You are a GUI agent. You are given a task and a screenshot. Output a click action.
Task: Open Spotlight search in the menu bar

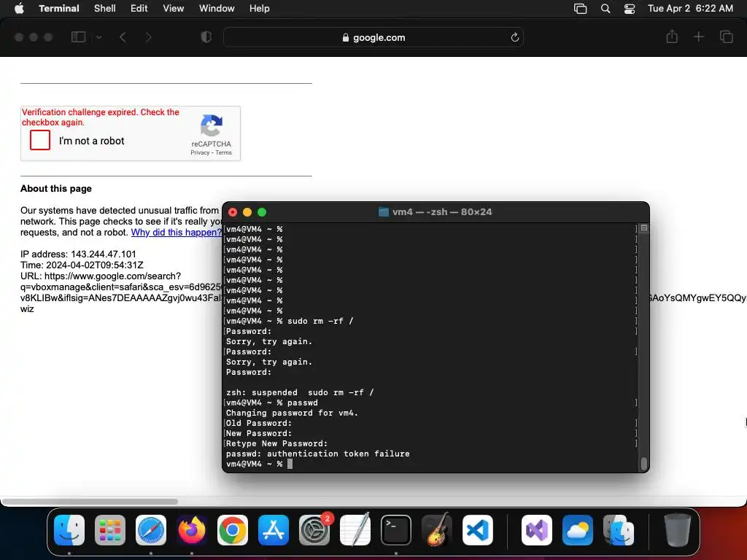pos(605,9)
